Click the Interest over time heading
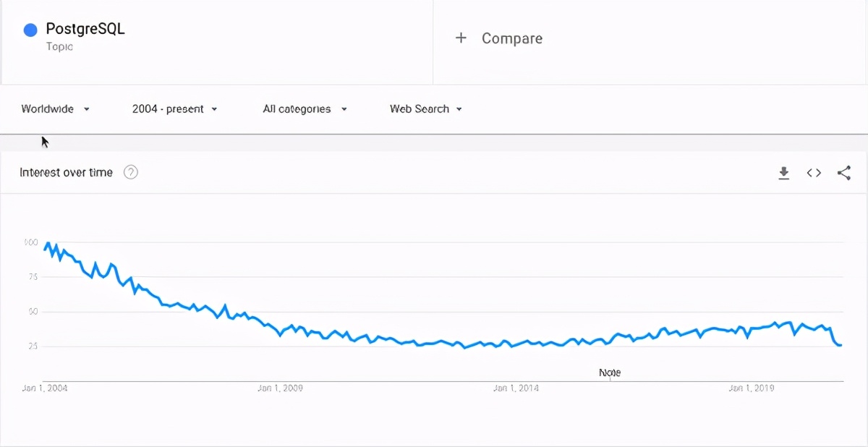 coord(67,172)
